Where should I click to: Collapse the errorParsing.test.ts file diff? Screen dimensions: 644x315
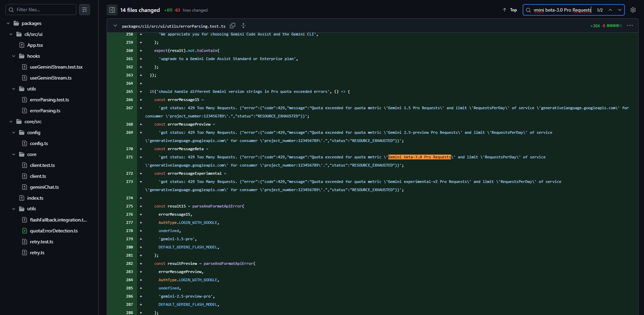pos(115,26)
